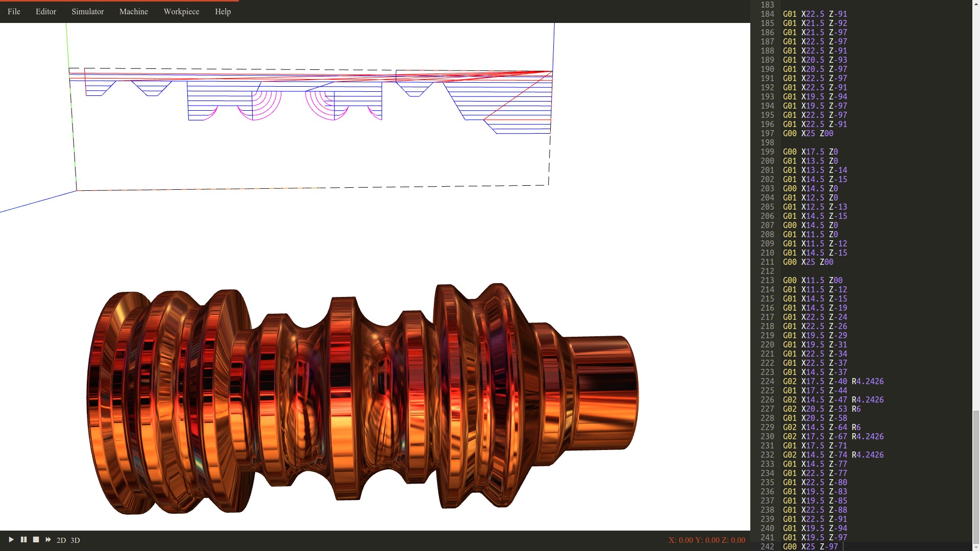This screenshot has width=980, height=551.
Task: Fast-forward the simulation
Action: click(x=48, y=540)
